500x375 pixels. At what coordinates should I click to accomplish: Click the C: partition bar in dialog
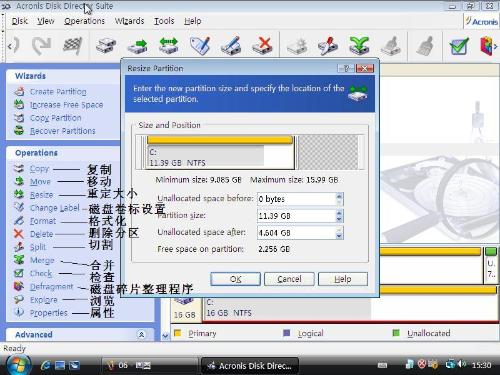pyautogui.click(x=220, y=152)
